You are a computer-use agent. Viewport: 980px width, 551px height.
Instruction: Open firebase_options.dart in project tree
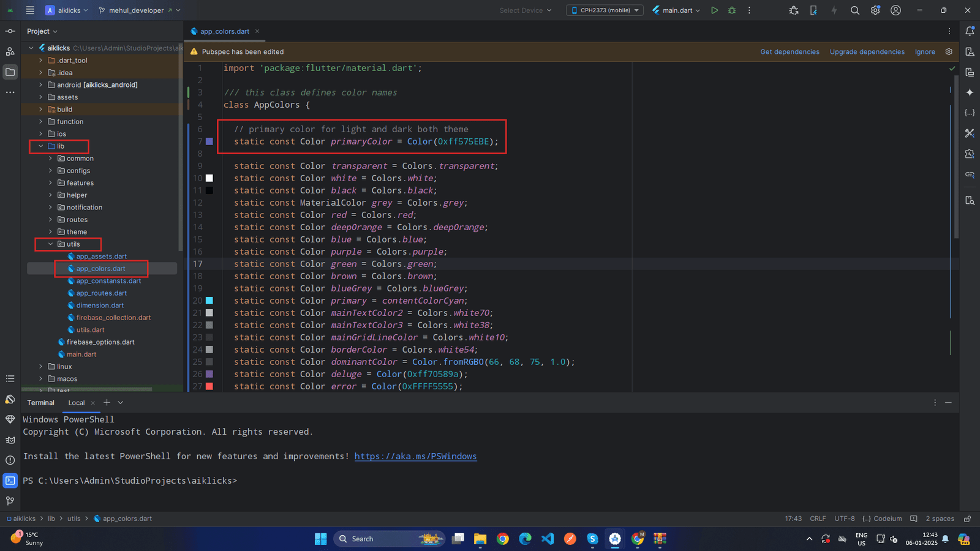(x=100, y=342)
